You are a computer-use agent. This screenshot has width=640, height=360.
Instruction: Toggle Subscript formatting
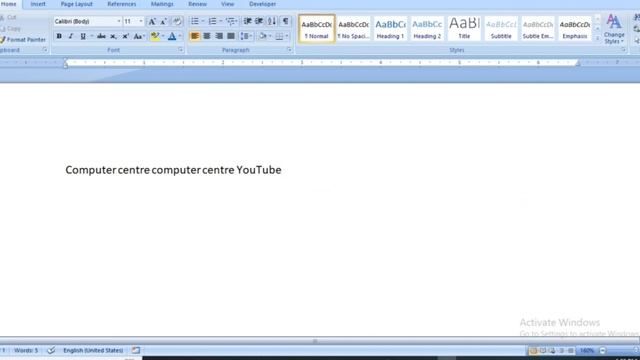click(113, 36)
